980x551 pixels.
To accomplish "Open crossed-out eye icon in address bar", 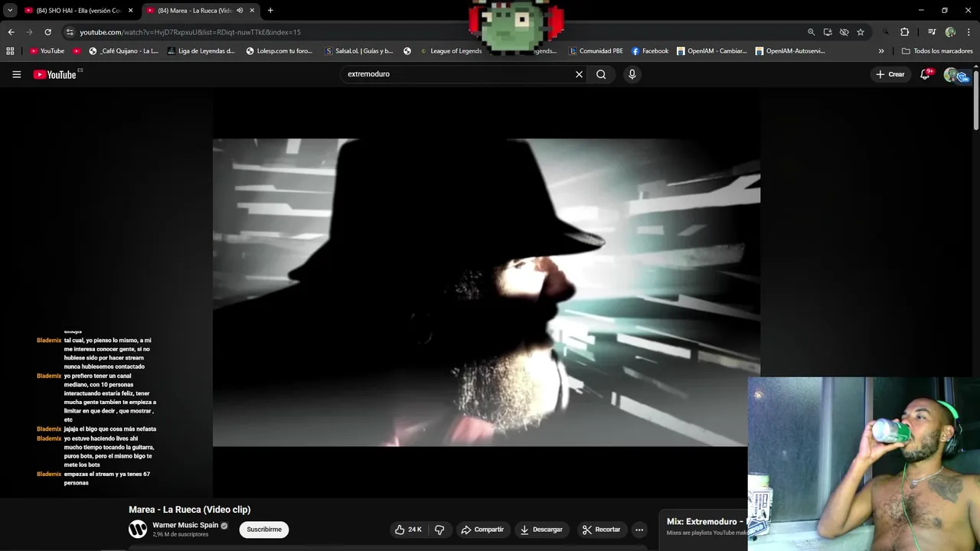I will point(844,32).
